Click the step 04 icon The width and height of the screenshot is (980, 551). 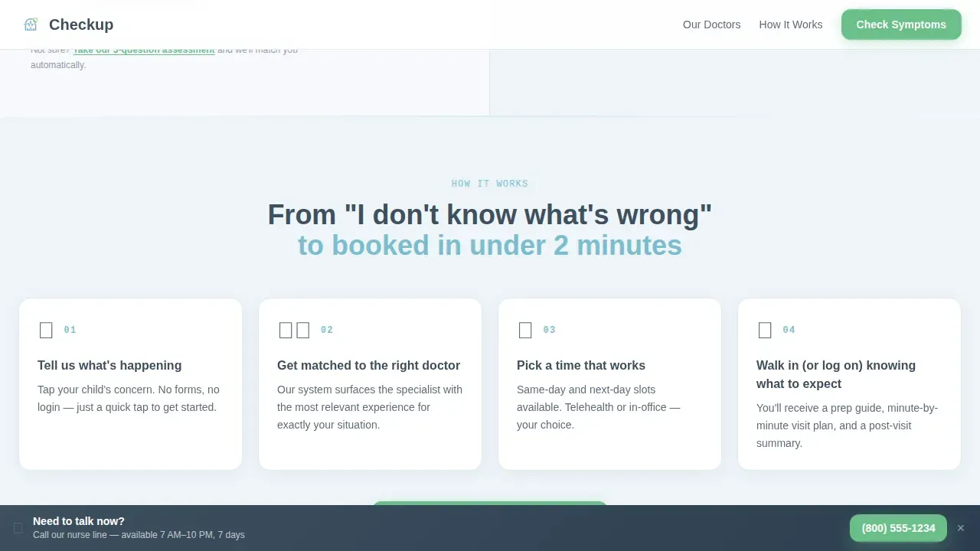(765, 330)
